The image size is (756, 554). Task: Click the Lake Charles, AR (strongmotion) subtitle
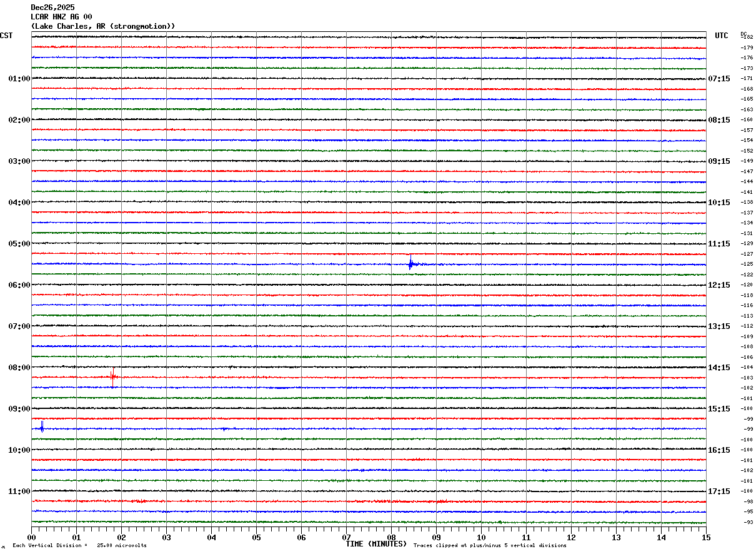pyautogui.click(x=103, y=26)
